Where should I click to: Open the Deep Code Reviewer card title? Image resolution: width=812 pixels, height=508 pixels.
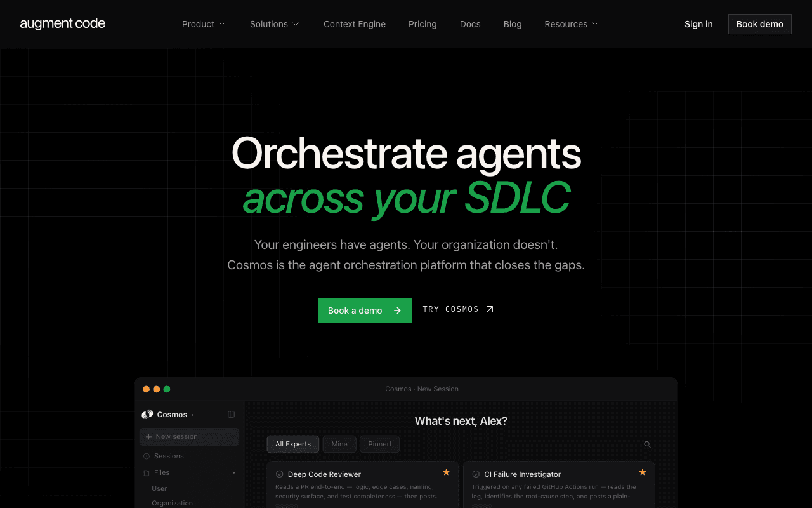click(x=324, y=474)
